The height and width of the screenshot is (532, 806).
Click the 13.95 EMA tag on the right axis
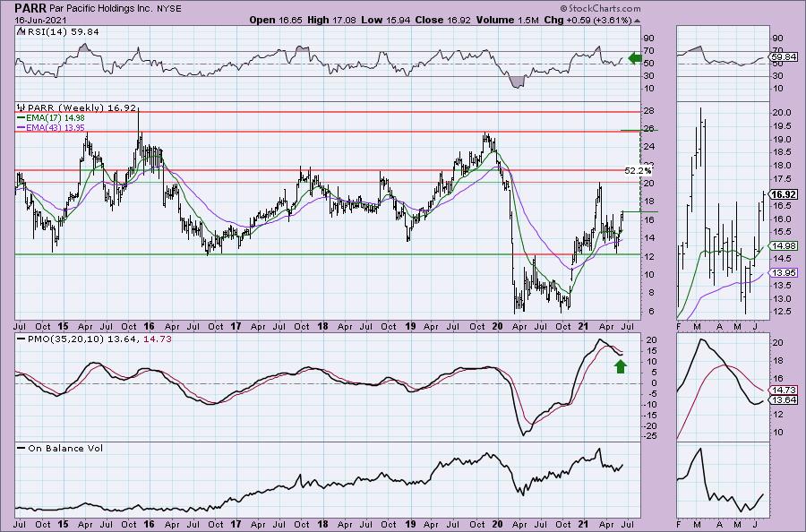pos(784,273)
